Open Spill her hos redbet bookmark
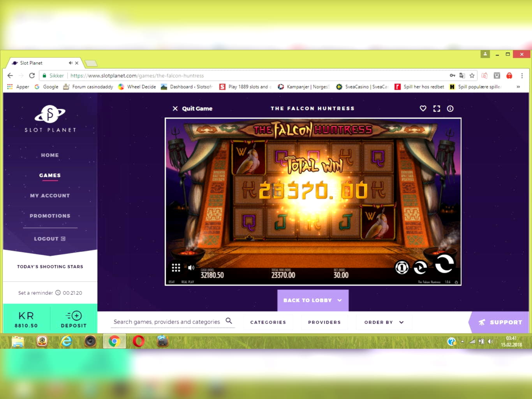Screen dimensions: 532x399 419,87
